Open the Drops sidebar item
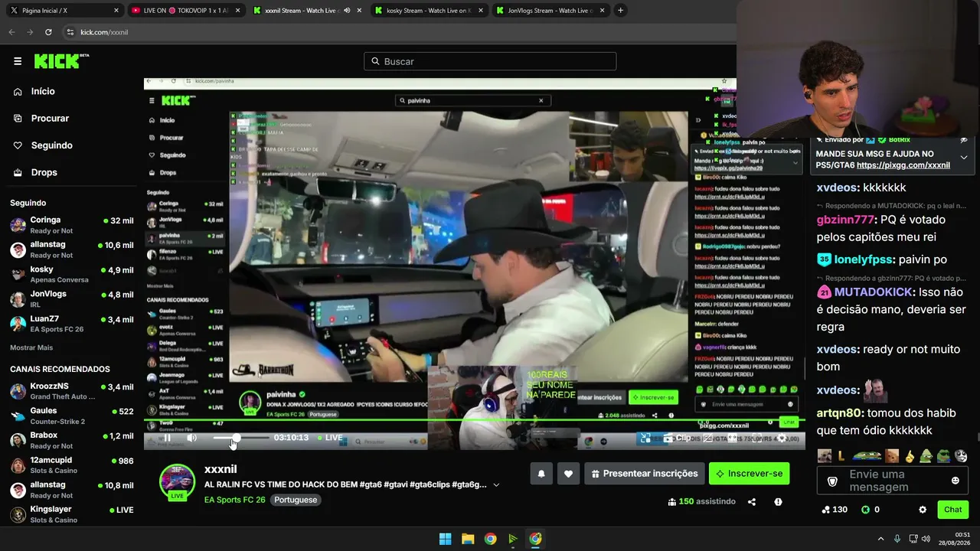The width and height of the screenshot is (980, 551). click(44, 172)
